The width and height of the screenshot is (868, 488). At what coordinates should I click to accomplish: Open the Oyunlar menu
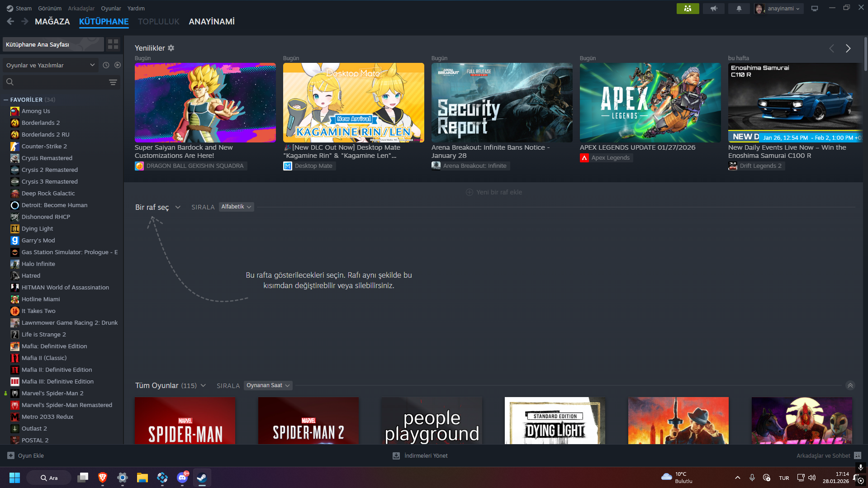coord(111,8)
